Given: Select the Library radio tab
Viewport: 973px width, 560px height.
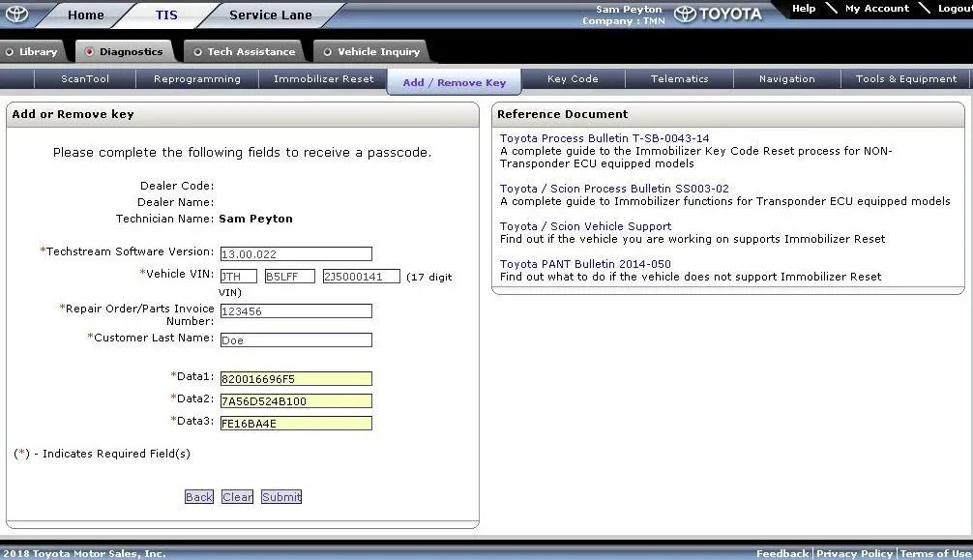Looking at the screenshot, I should [x=32, y=51].
